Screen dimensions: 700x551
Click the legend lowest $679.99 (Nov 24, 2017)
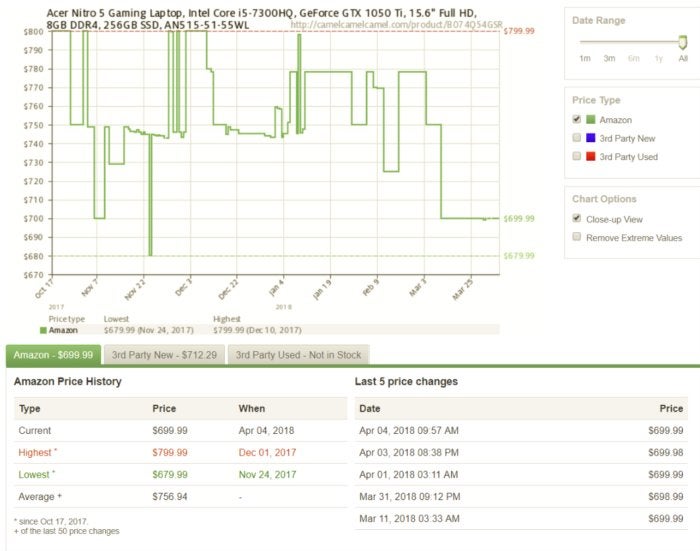(x=149, y=330)
